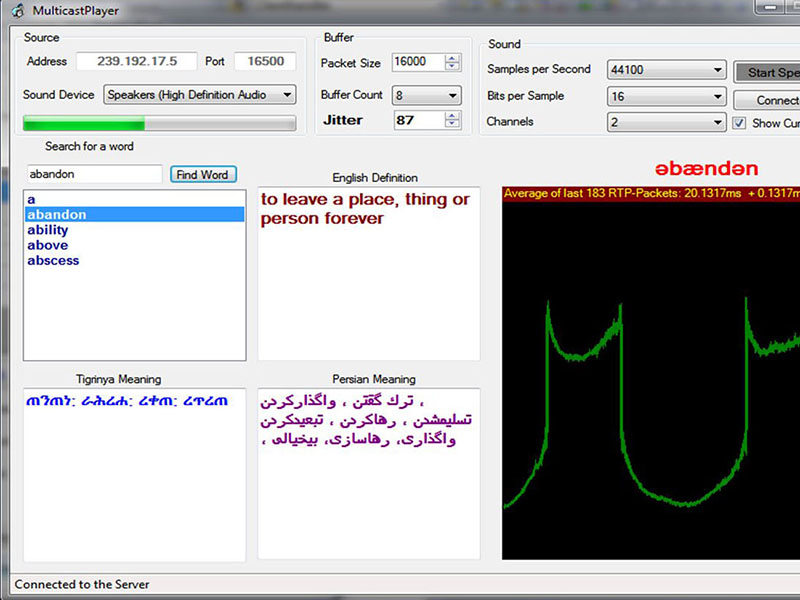Select "ability" in the word list

tap(48, 230)
